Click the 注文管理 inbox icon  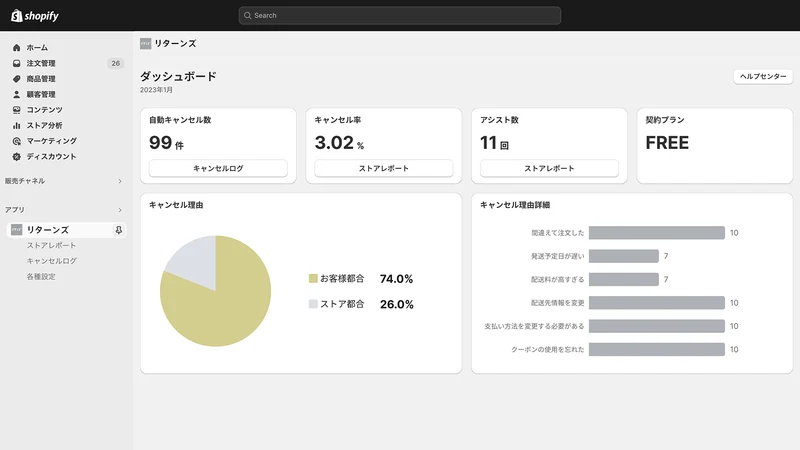(x=16, y=63)
